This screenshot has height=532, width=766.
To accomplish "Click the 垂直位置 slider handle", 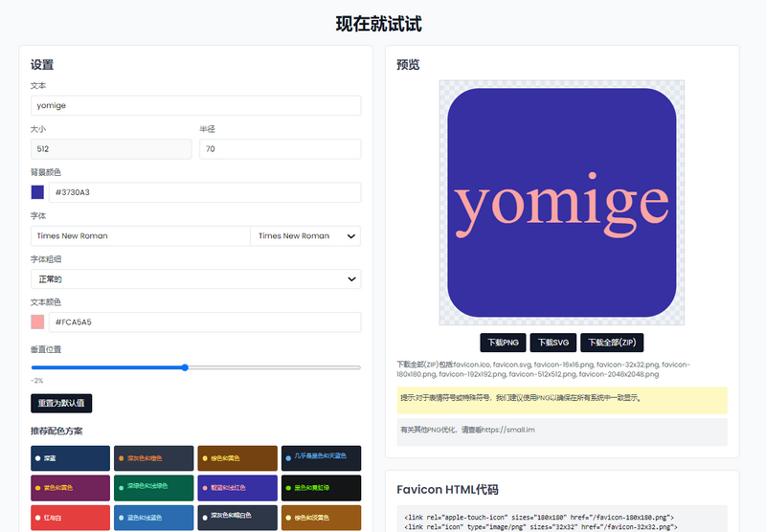I will [x=185, y=367].
